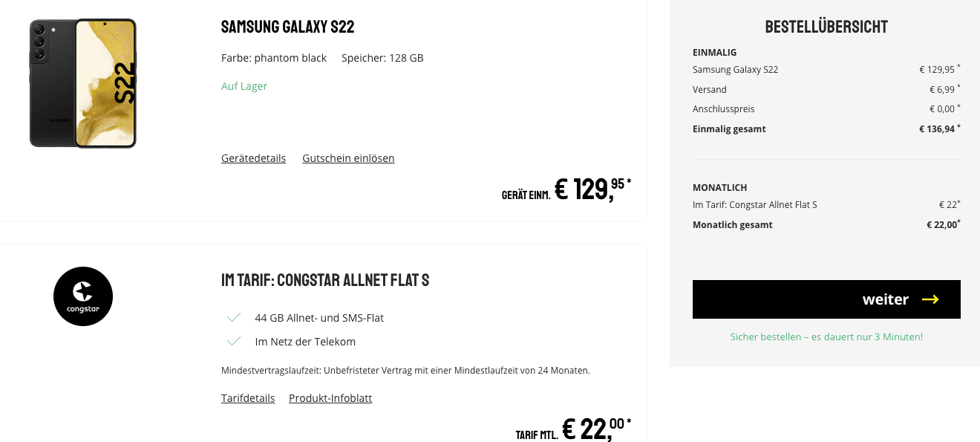
Task: Click Anschlusspreis row in order summary
Action: (x=826, y=108)
